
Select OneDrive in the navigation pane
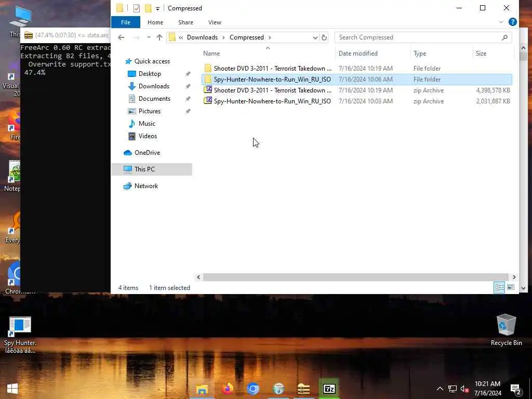147,153
